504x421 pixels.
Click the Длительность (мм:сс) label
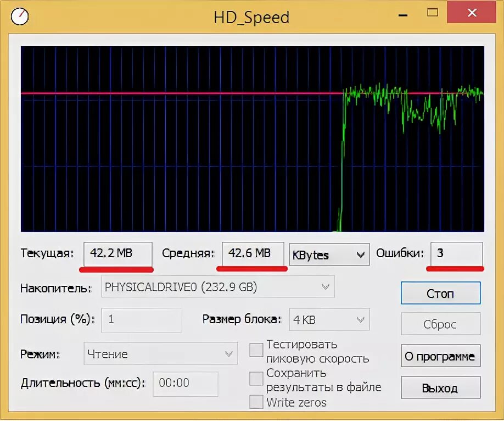tap(83, 383)
